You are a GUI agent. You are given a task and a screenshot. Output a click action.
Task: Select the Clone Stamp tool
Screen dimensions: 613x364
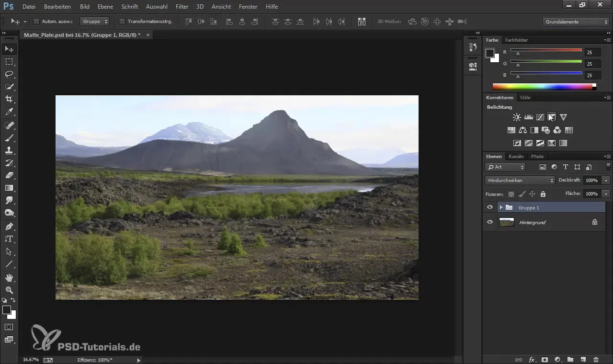9,150
